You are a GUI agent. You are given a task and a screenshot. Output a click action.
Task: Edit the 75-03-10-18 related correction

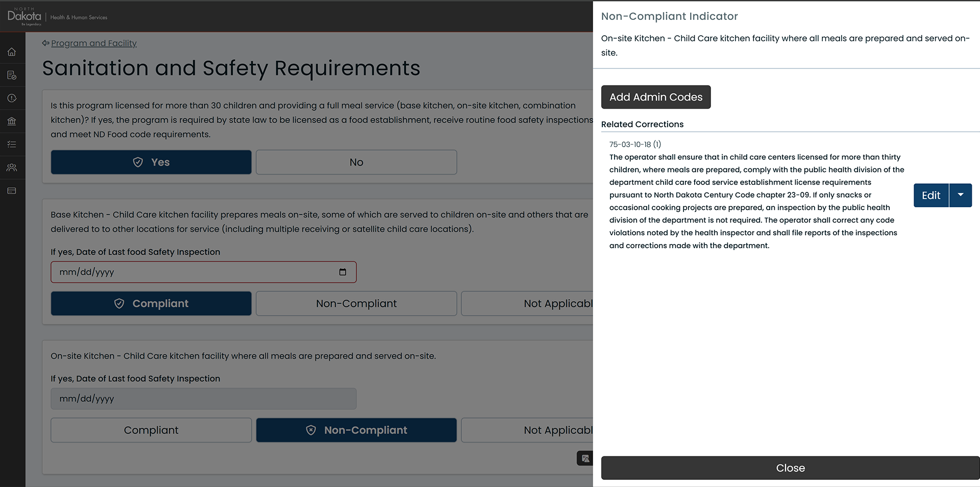pyautogui.click(x=931, y=195)
